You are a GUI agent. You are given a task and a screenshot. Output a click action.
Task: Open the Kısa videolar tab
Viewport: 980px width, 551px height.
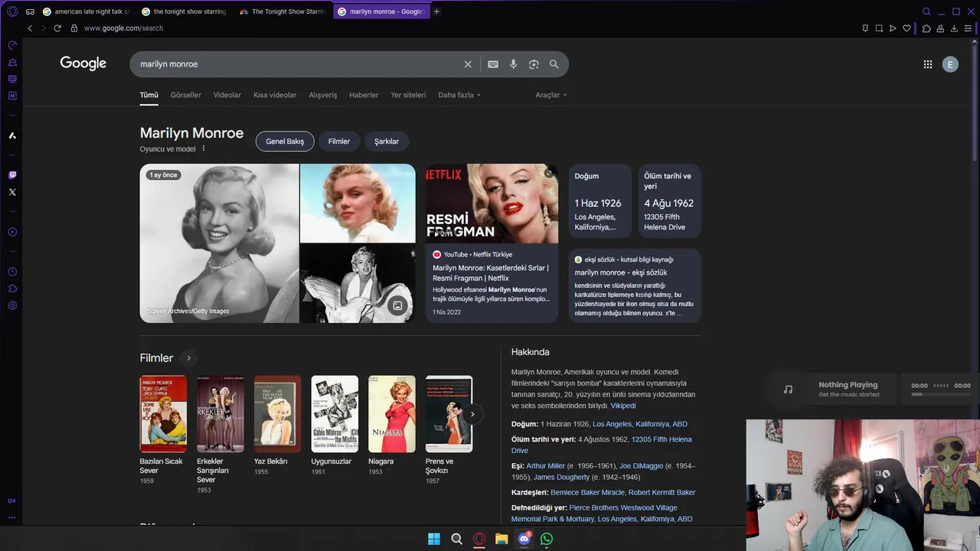(275, 95)
